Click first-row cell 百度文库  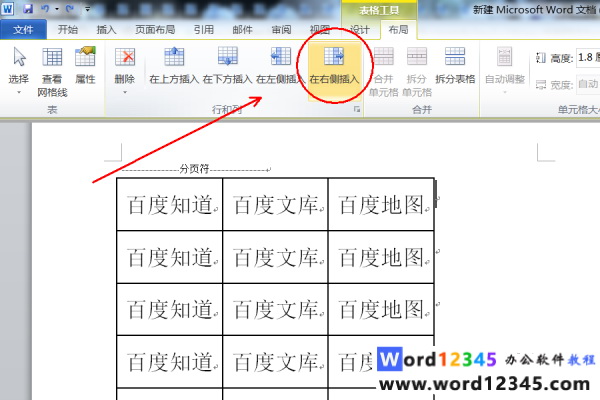click(275, 204)
